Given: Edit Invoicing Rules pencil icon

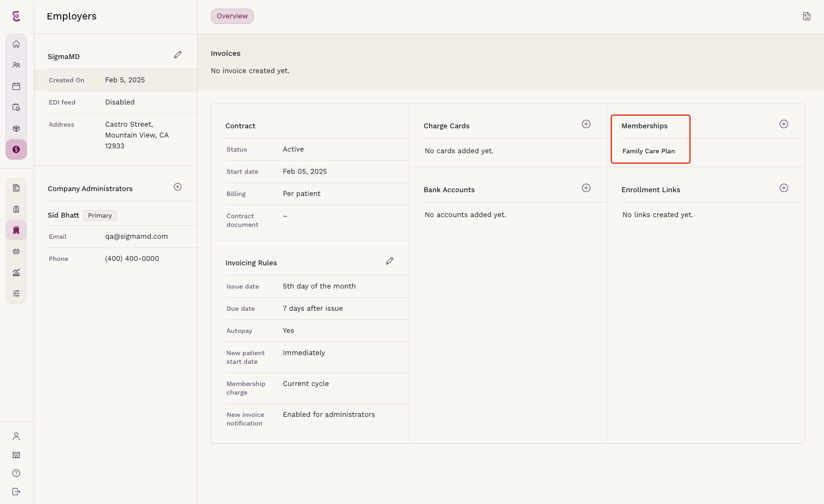Looking at the screenshot, I should pyautogui.click(x=390, y=261).
